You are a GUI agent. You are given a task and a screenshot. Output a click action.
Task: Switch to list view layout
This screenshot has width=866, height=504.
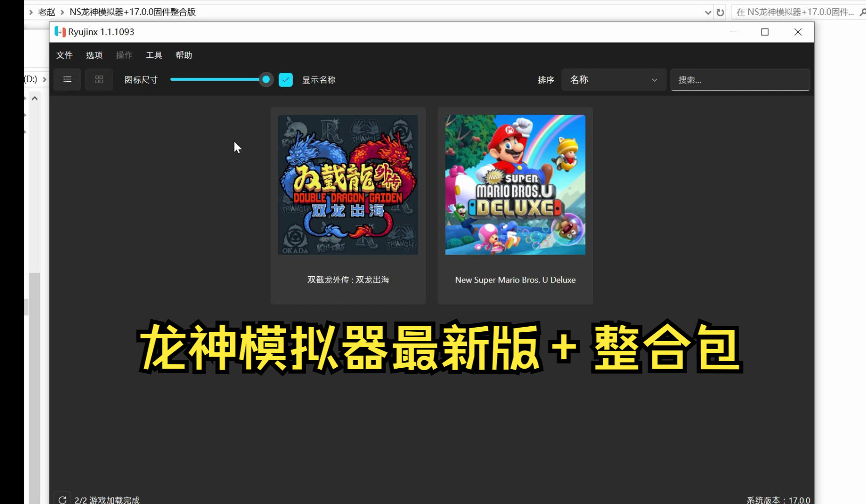tap(67, 79)
